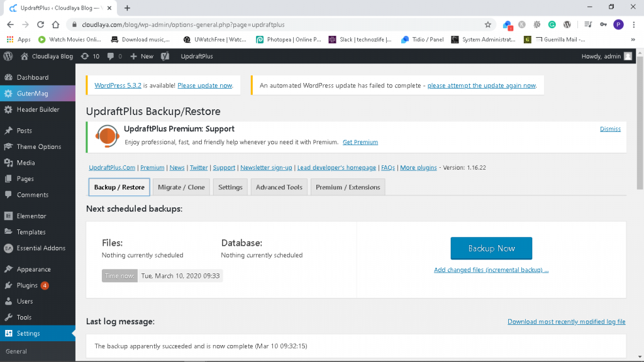Click the Get Premium link
Screen dimensions: 644x362
tap(360, 142)
